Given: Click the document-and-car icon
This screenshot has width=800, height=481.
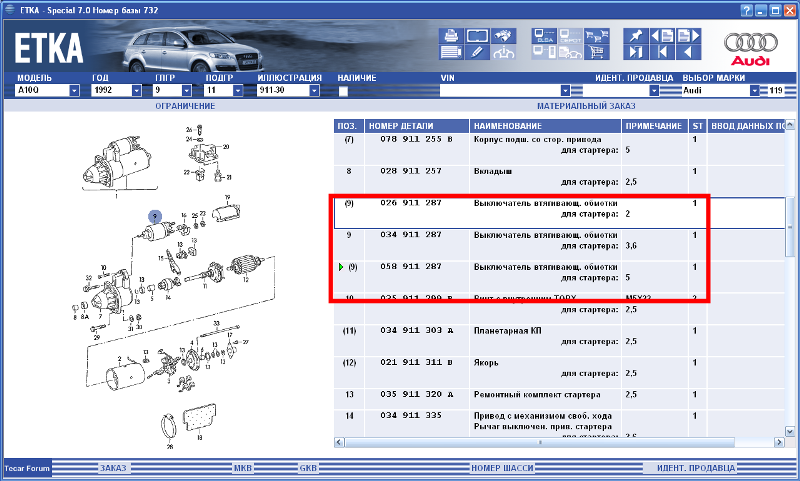Looking at the screenshot, I should (570, 52).
